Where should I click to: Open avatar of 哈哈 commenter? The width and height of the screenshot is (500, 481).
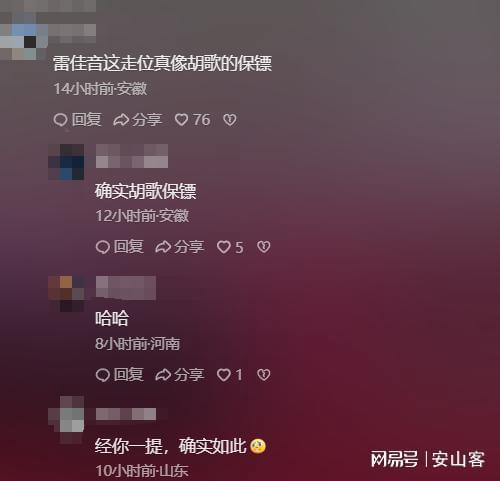(x=66, y=294)
